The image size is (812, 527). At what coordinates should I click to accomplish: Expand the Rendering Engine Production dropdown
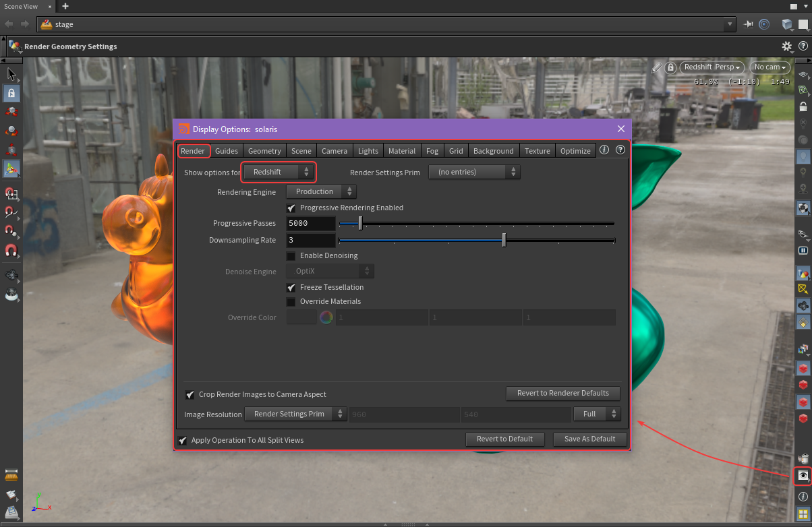pos(321,192)
